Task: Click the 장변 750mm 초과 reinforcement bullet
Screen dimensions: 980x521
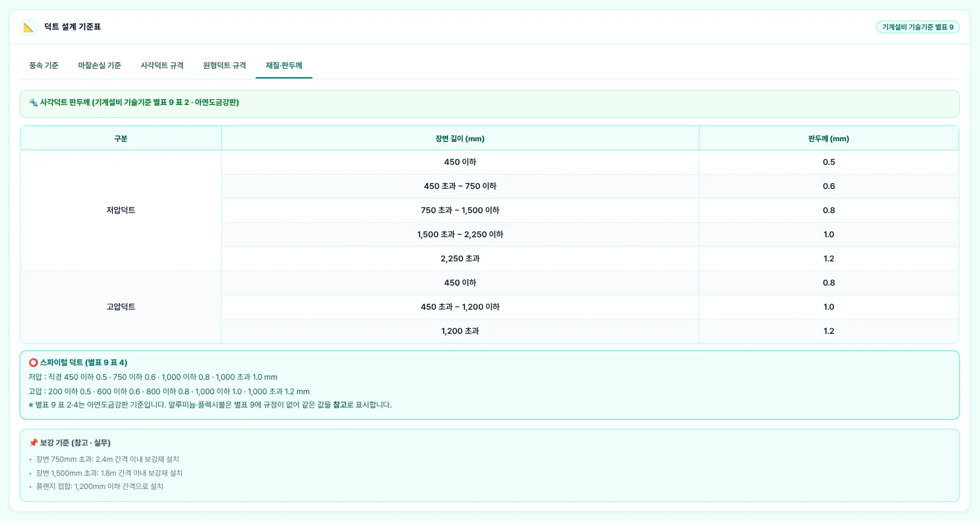Action: pos(107,459)
